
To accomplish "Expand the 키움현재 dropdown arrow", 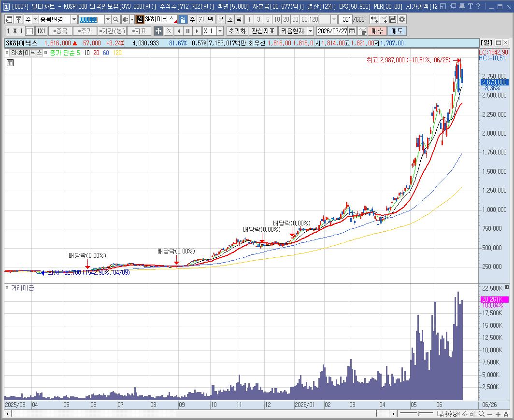I will tap(310, 31).
